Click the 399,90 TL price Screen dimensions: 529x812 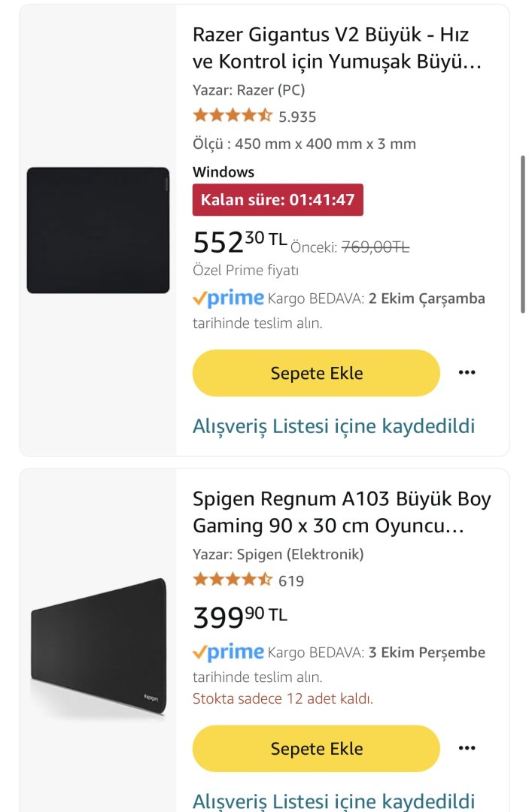coord(239,617)
